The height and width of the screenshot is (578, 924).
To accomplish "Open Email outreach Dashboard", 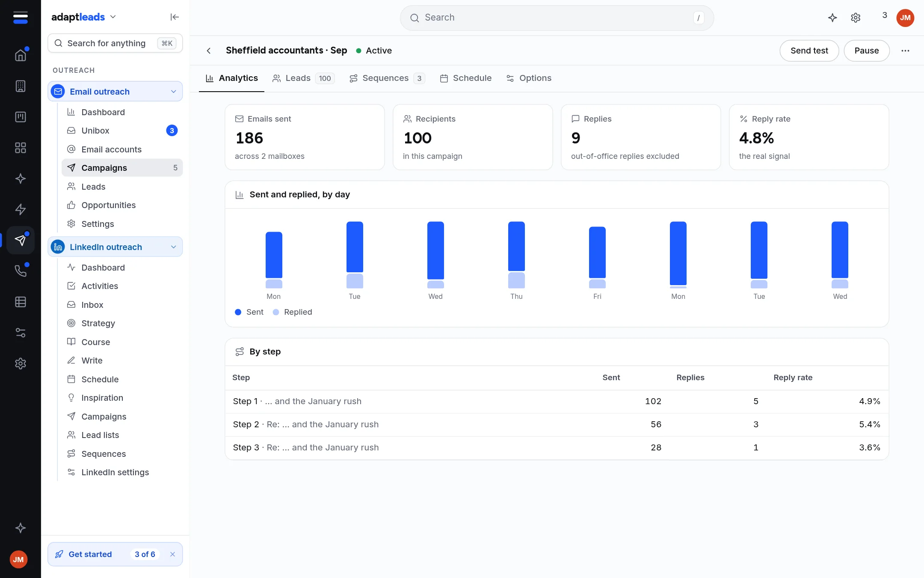I will (x=122, y=112).
